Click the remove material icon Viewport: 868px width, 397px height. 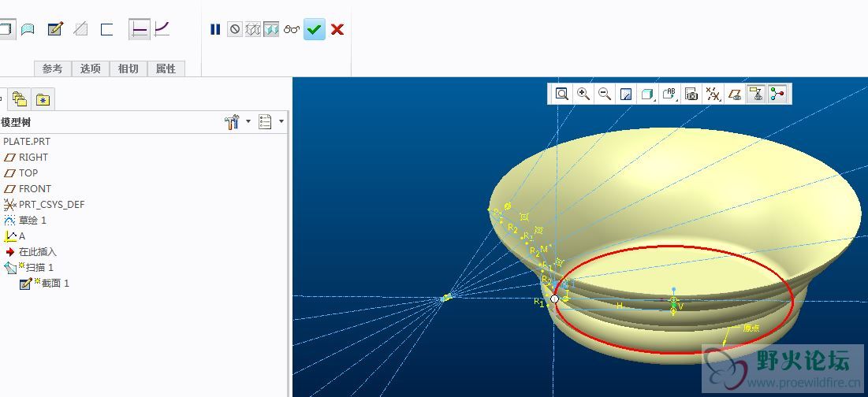pos(81,29)
